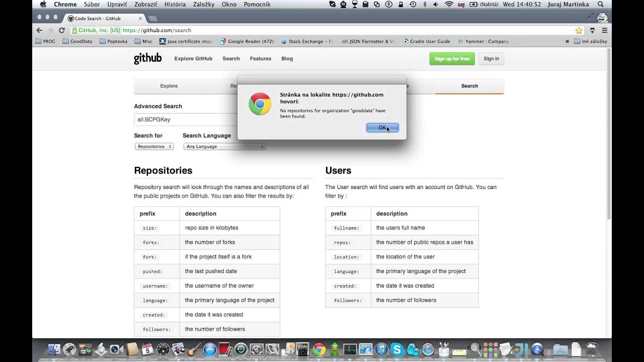The height and width of the screenshot is (362, 644).
Task: Open Trash in the dock
Action: tap(592, 349)
